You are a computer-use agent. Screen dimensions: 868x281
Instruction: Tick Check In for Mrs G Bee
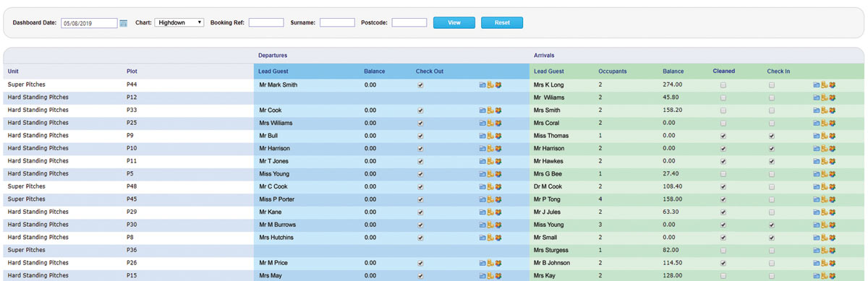coord(772,174)
